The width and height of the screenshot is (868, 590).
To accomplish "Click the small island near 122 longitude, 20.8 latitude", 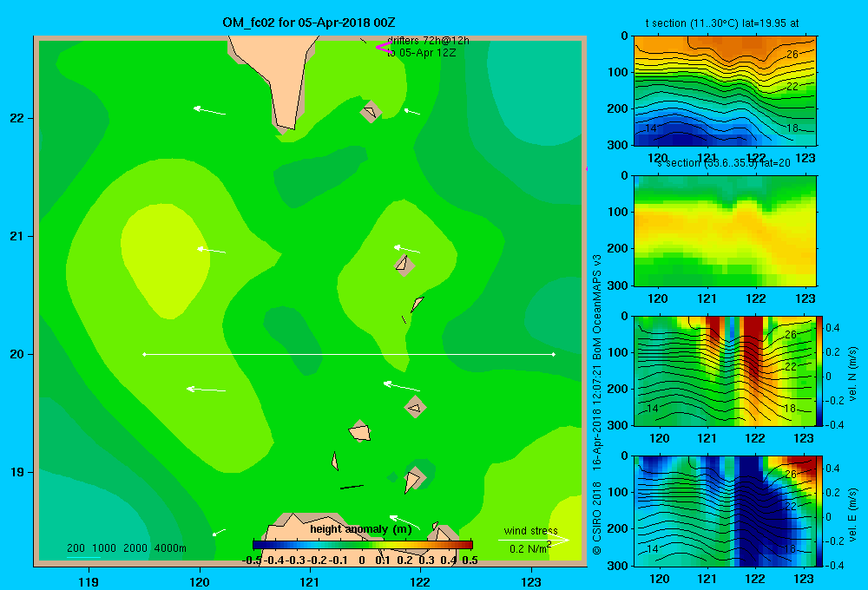I will pyautogui.click(x=404, y=264).
